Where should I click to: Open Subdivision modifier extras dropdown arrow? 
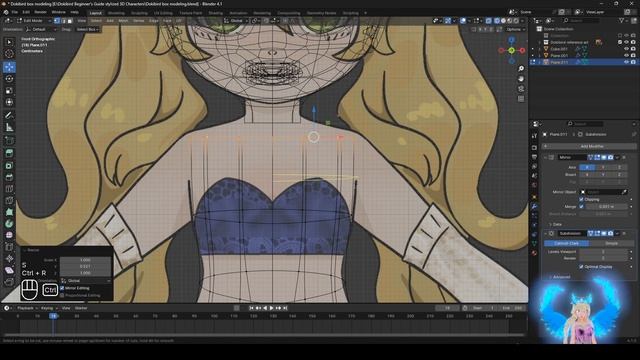click(617, 233)
